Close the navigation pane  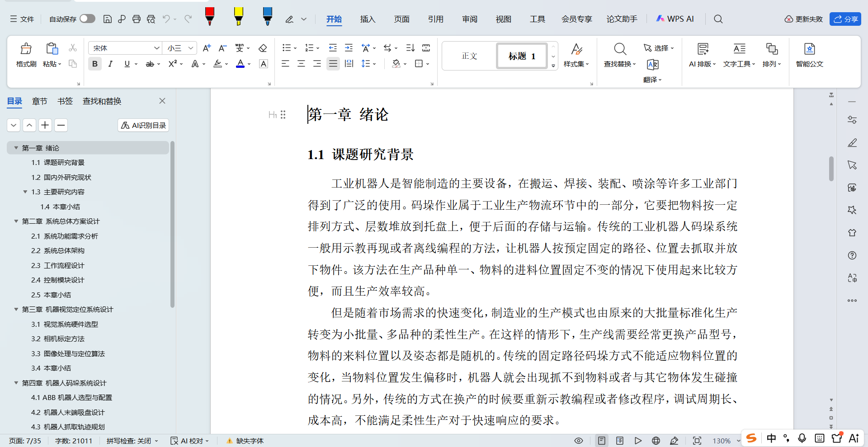162,101
